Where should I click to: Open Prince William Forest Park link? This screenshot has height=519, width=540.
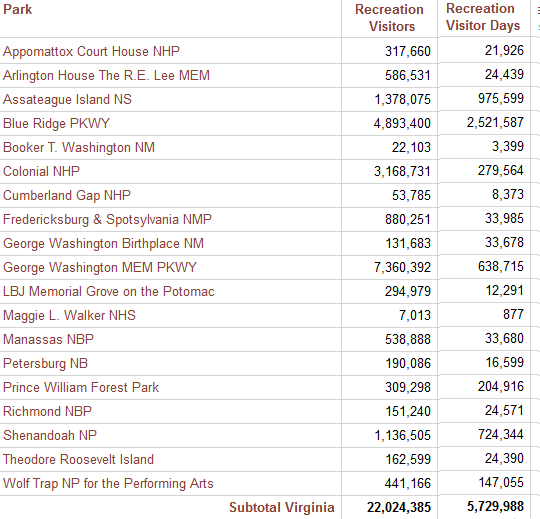[81, 388]
